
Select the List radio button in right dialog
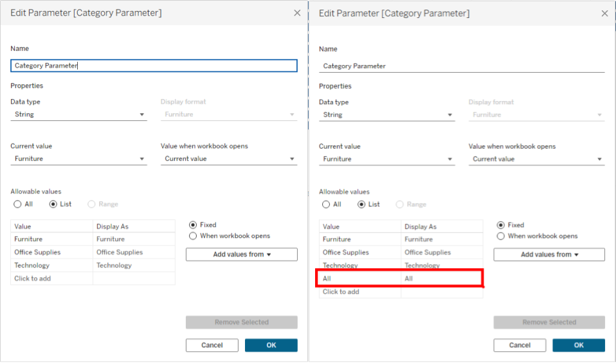(x=361, y=205)
